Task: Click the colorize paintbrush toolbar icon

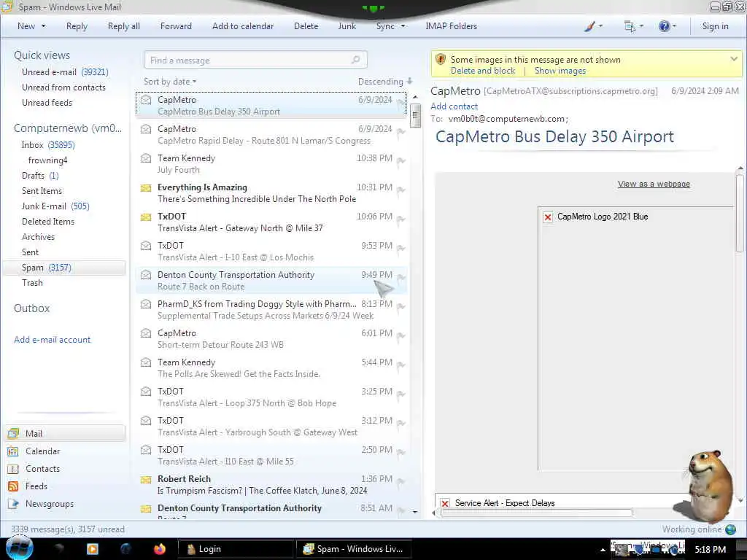Action: (589, 27)
